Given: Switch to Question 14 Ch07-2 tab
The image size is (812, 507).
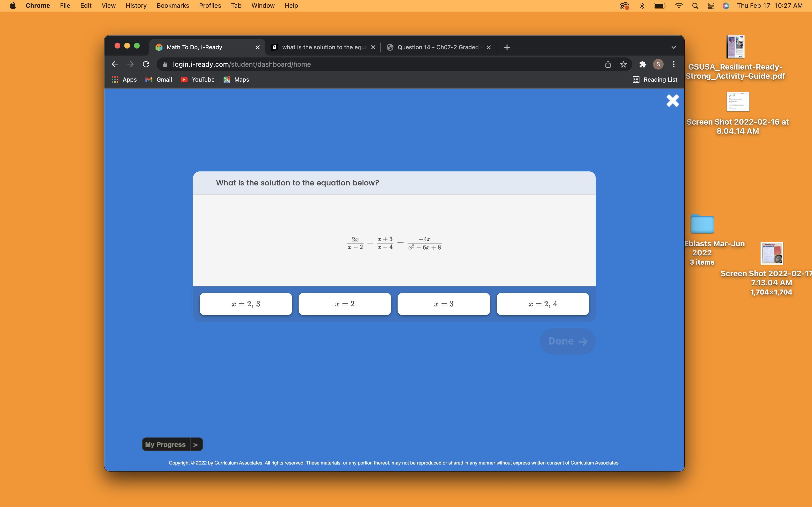Looking at the screenshot, I should pos(438,47).
